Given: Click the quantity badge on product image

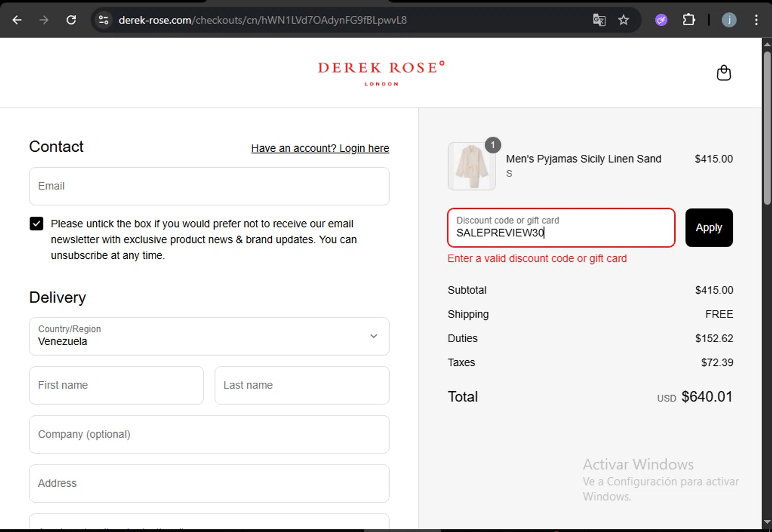Looking at the screenshot, I should 493,145.
